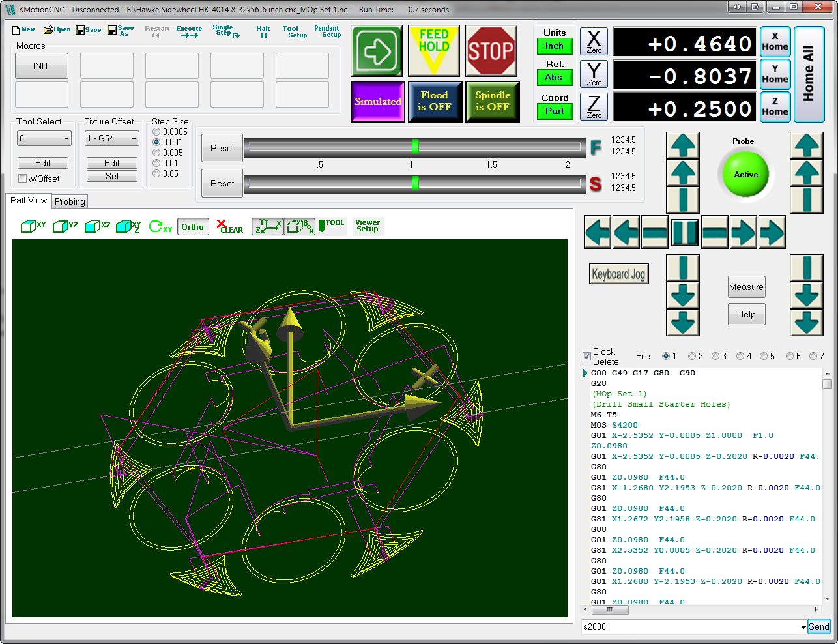This screenshot has width=838, height=644.
Task: Clear the path with CLEAR icon
Action: coord(229,226)
